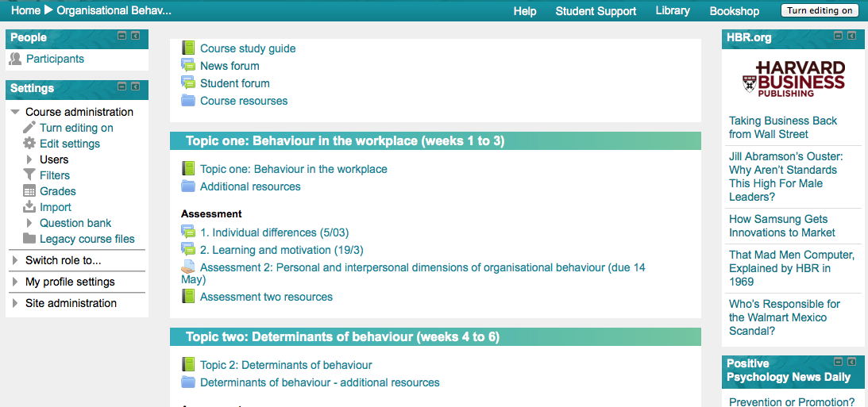Image resolution: width=868 pixels, height=407 pixels.
Task: Click the Import download icon
Action: [x=29, y=207]
